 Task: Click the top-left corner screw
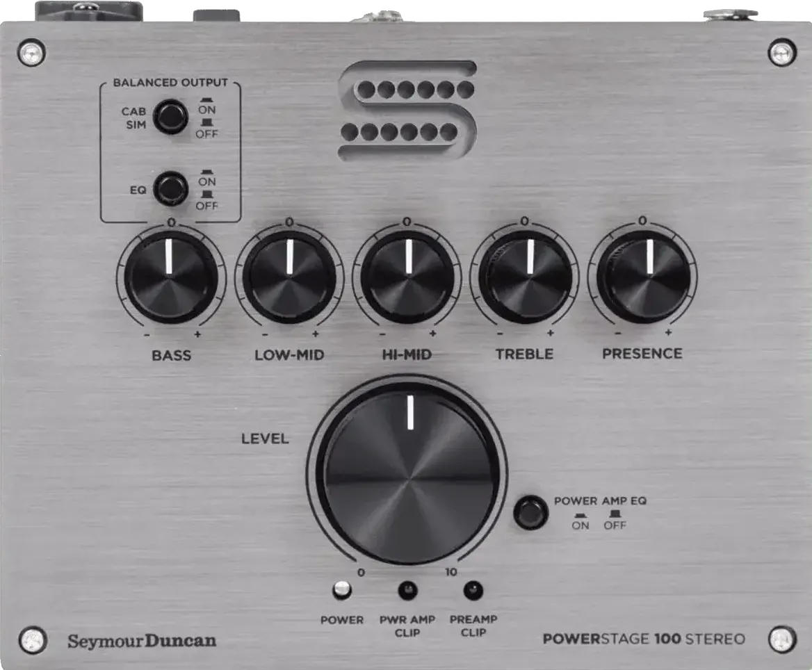pos(31,51)
